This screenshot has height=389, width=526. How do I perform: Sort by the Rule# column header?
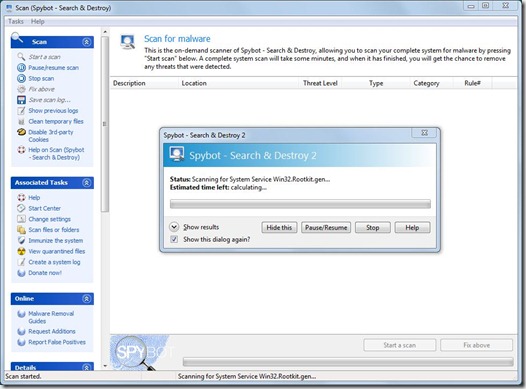click(472, 83)
